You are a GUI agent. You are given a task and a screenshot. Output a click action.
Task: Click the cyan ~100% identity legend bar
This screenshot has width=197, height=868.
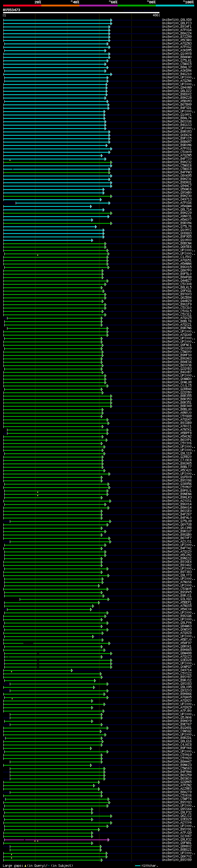175,6
